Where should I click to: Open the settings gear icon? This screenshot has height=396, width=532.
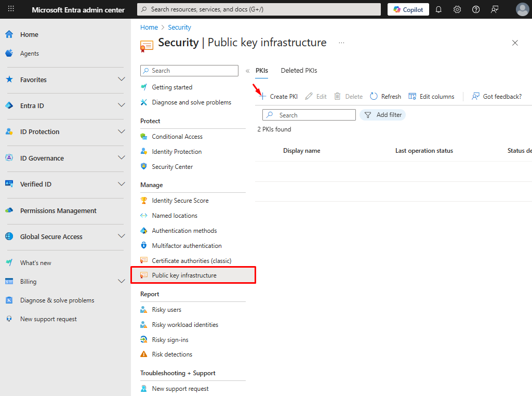[457, 9]
